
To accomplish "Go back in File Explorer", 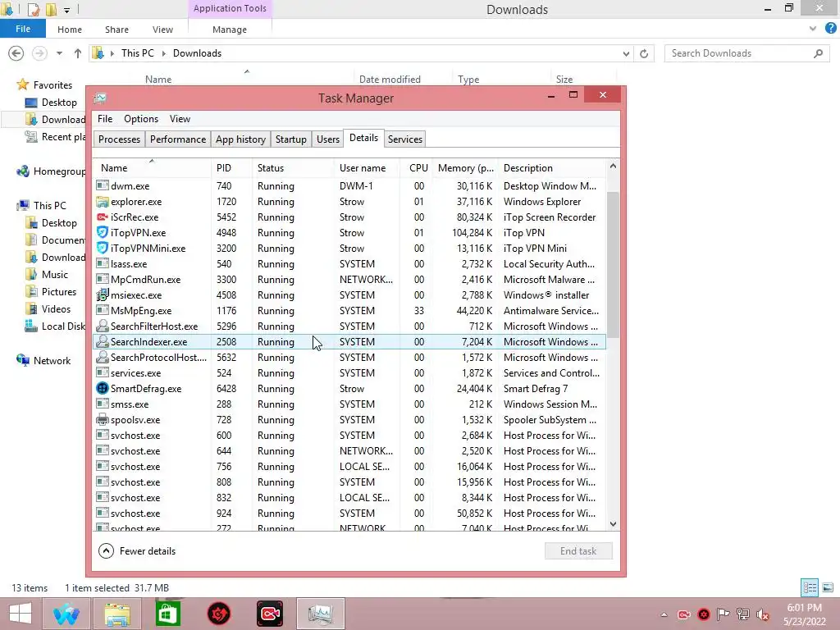I will point(16,53).
